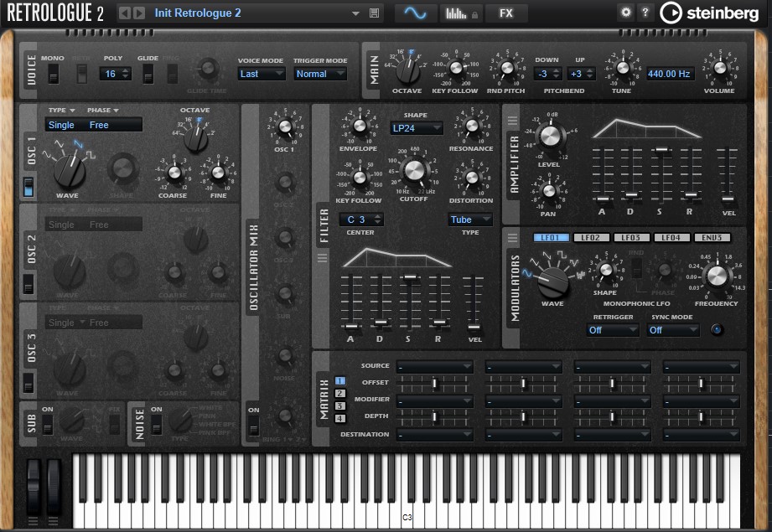This screenshot has height=532, width=772.
Task: Show the synth page via sine wave icon
Action: point(415,13)
